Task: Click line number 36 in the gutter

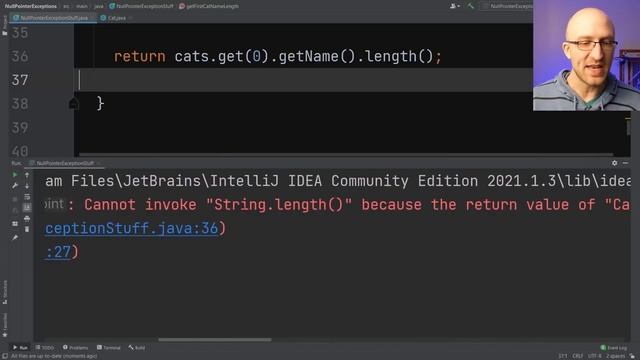Action: pos(20,56)
